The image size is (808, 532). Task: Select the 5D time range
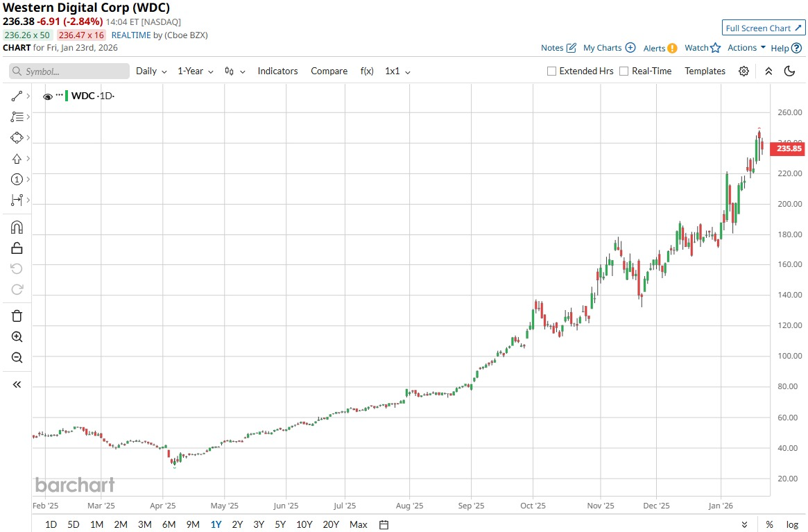click(x=74, y=525)
